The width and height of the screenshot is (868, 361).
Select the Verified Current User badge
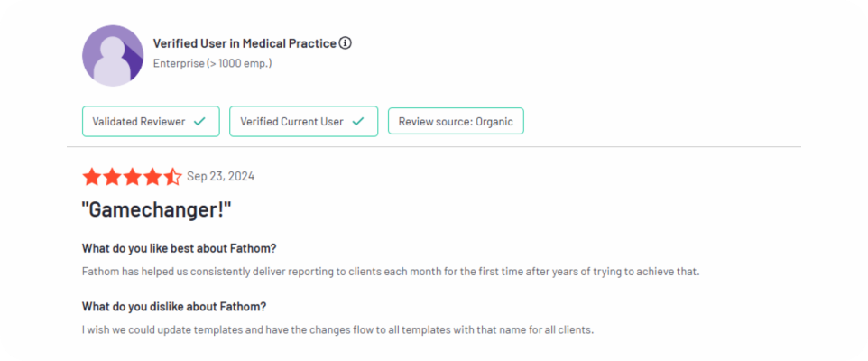pyautogui.click(x=304, y=122)
